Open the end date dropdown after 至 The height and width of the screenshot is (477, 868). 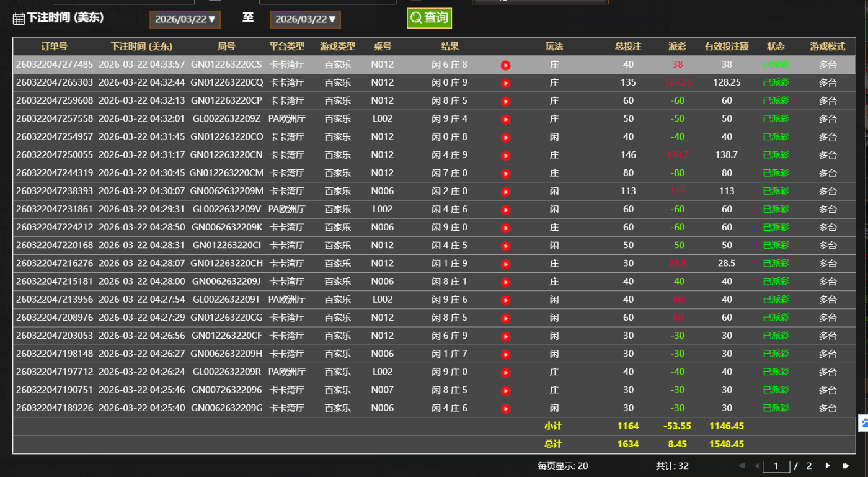pos(305,19)
